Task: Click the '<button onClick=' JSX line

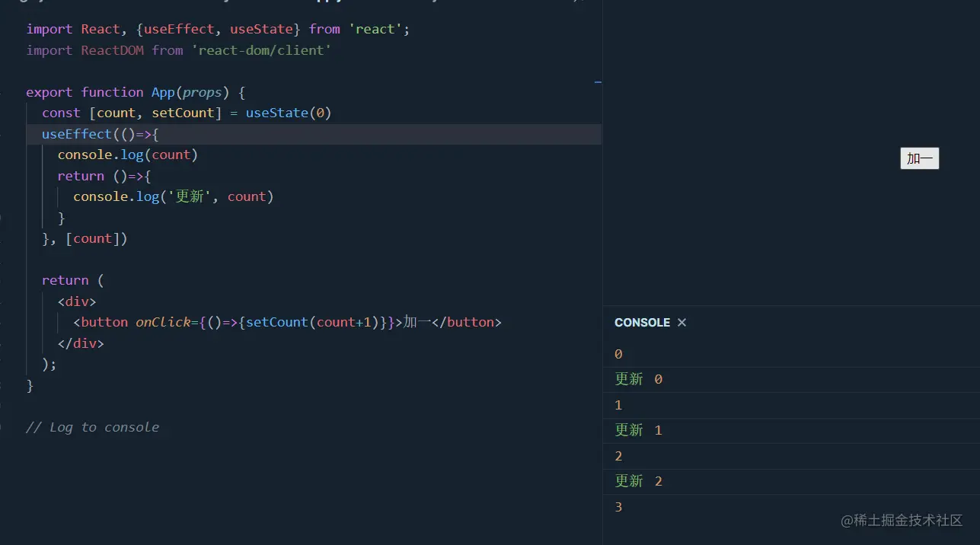Action: tap(288, 322)
